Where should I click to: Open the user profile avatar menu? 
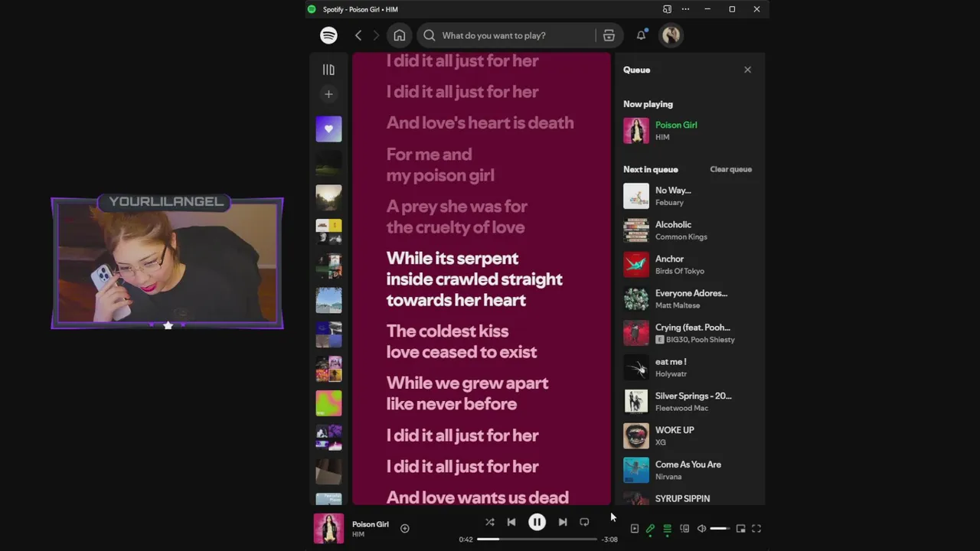pyautogui.click(x=671, y=35)
